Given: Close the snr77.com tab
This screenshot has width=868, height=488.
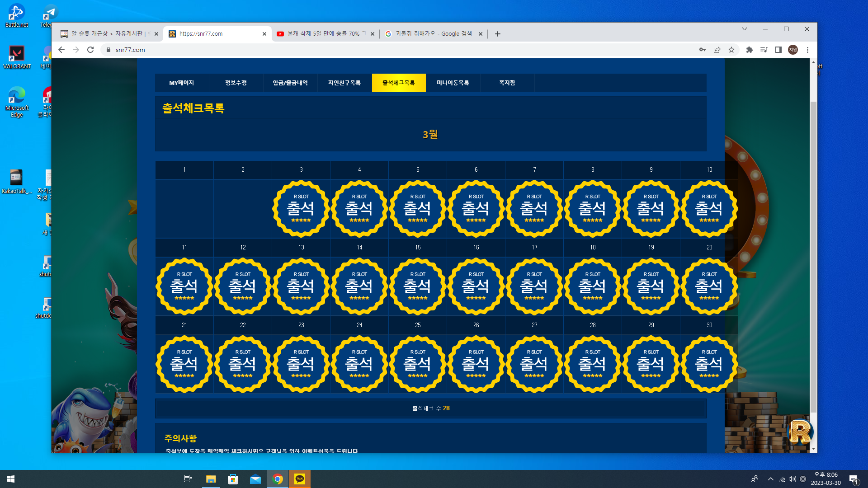Looking at the screenshot, I should (x=264, y=34).
